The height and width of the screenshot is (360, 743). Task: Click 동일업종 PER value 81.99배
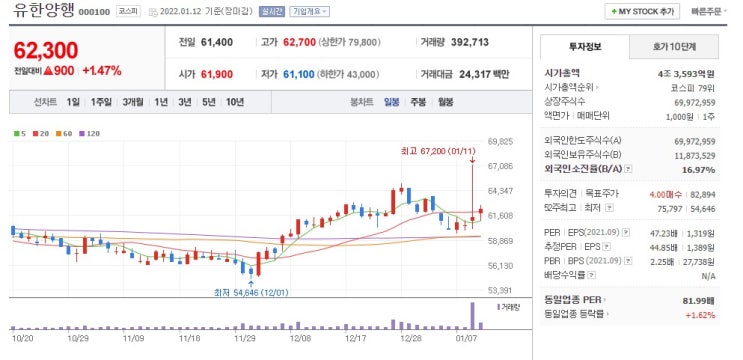[x=699, y=300]
